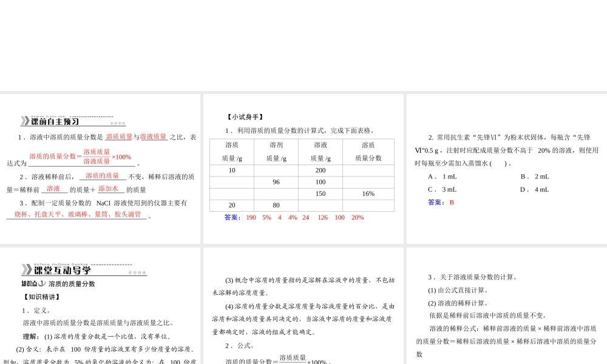Click the line (2)溶液的稀释计算。
The width and height of the screenshot is (607, 364).
(459, 303)
